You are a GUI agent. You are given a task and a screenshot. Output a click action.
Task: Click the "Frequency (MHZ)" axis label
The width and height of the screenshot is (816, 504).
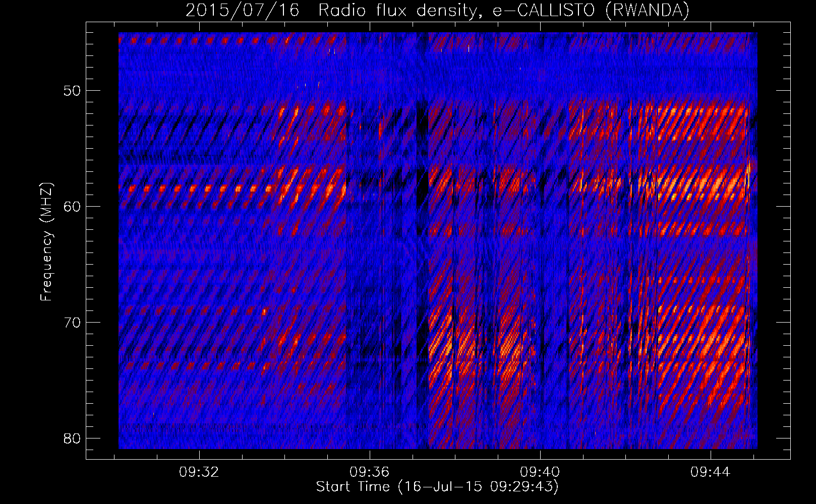coord(46,242)
